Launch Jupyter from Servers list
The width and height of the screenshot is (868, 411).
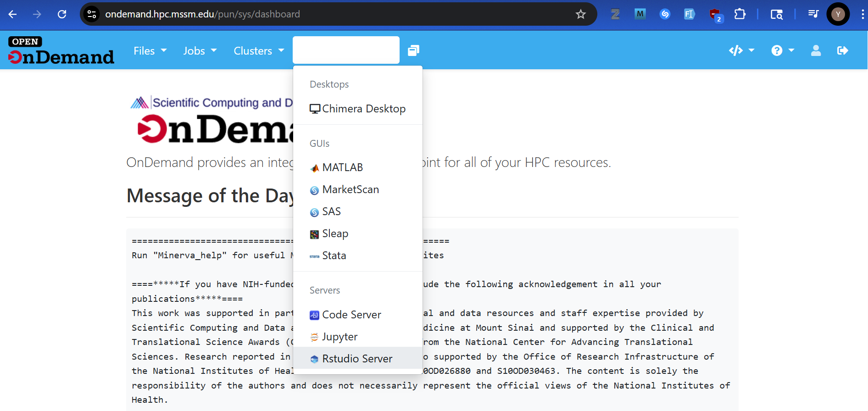pos(358,337)
